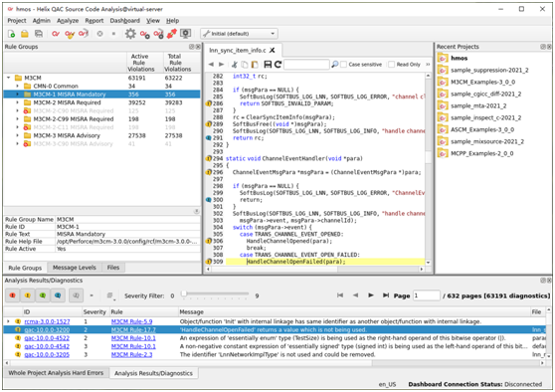Open the M3CM Rule-5.9 link
Viewport: 555px width, 392px height.
(x=131, y=321)
